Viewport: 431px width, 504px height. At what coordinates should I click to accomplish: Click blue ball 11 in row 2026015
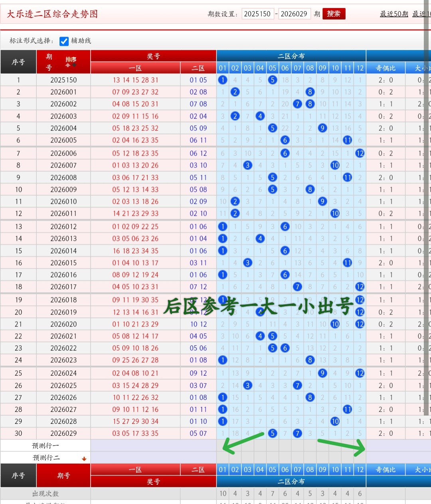coord(348,263)
